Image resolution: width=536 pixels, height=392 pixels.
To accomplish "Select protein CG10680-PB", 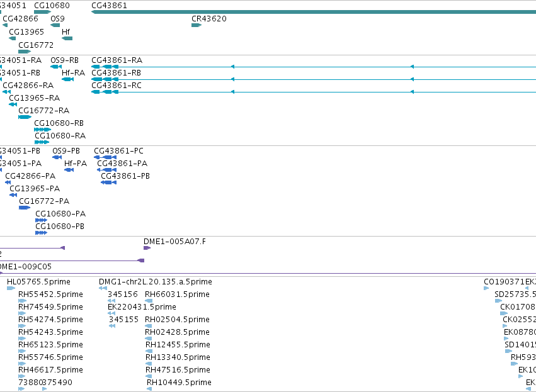I will (x=42, y=233).
